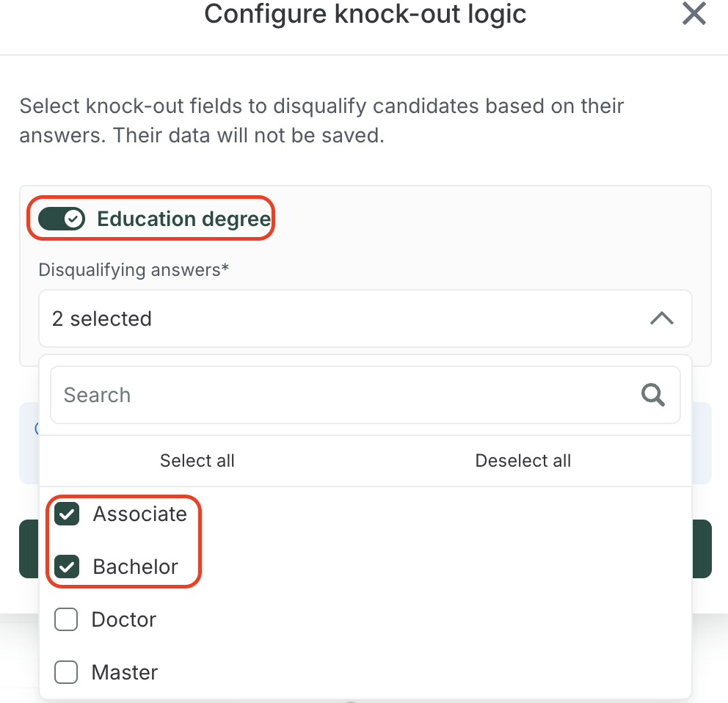Collapse the dropdown using the chevron arrow

(x=661, y=318)
